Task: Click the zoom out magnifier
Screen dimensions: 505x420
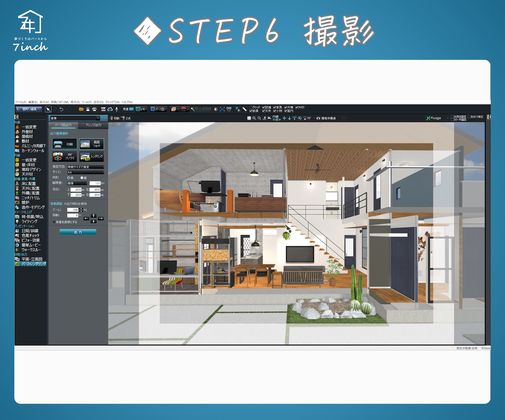Action: pyautogui.click(x=259, y=118)
